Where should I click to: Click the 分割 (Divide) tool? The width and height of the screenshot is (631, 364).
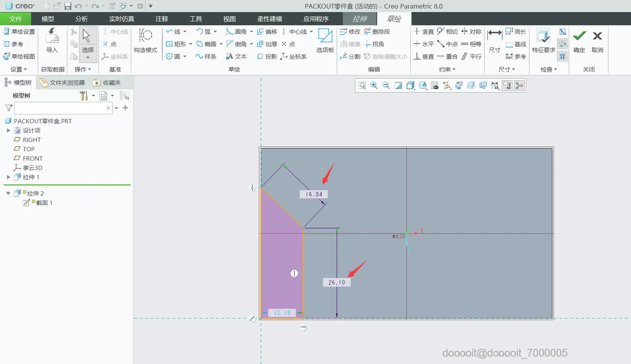350,56
